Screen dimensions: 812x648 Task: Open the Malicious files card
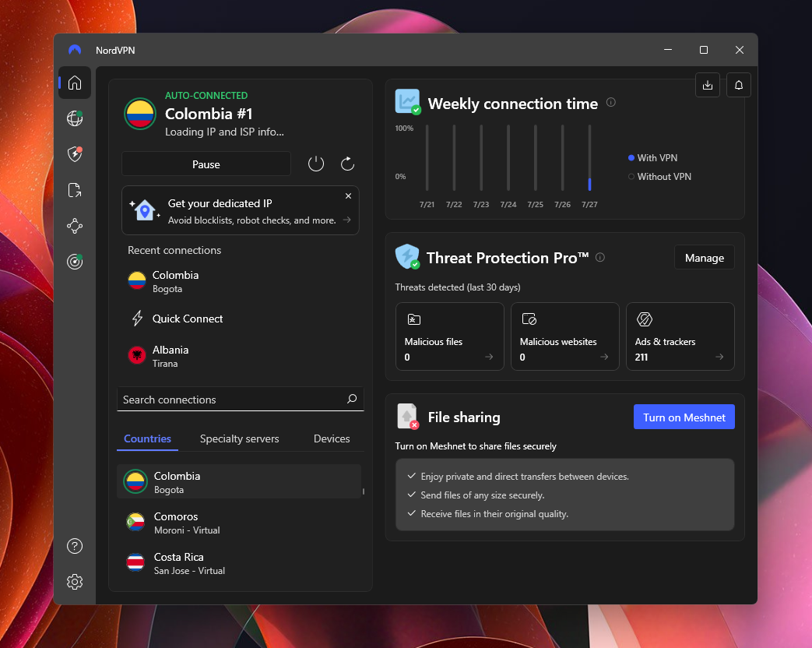coord(449,336)
